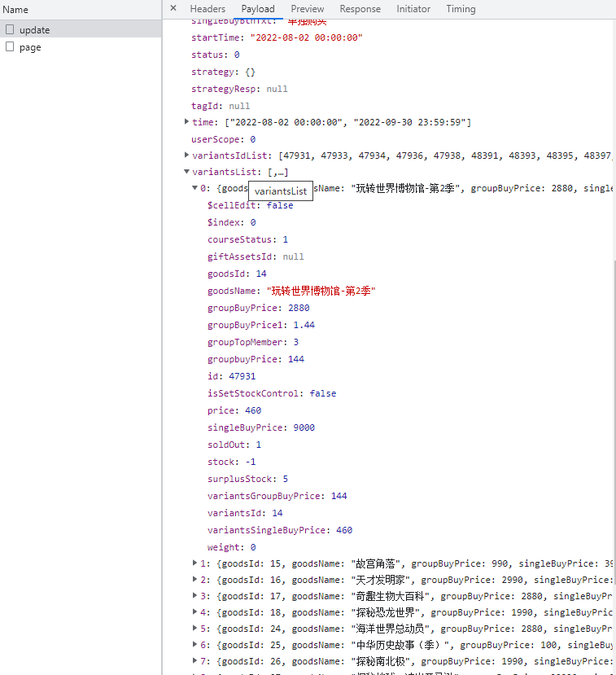Switch to the Headers tab
The height and width of the screenshot is (675, 616).
[208, 9]
